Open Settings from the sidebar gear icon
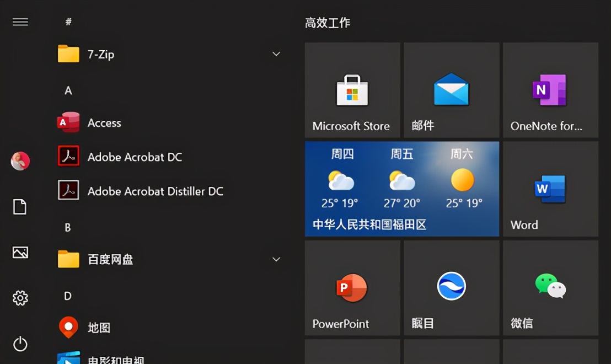The width and height of the screenshot is (611, 364). tap(20, 298)
